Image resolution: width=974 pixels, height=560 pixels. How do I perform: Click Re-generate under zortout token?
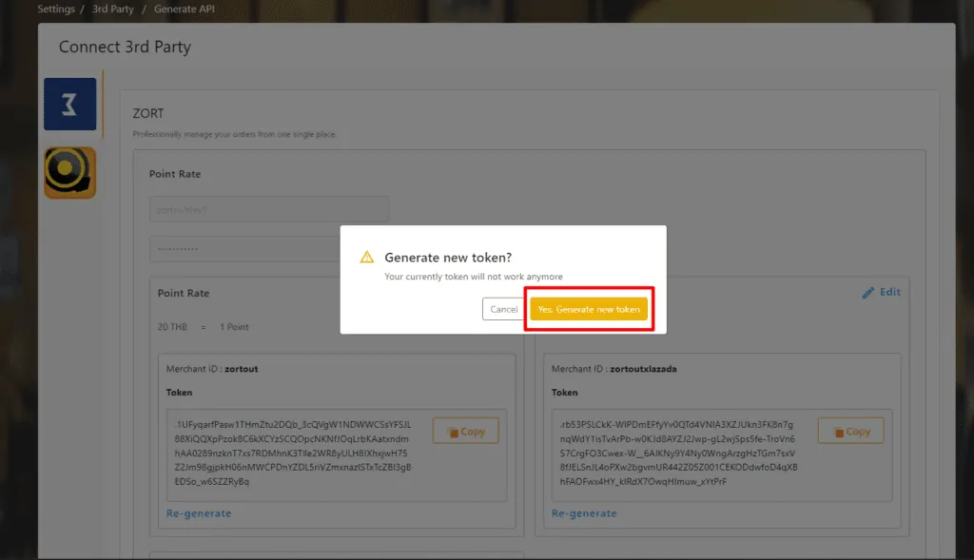199,513
